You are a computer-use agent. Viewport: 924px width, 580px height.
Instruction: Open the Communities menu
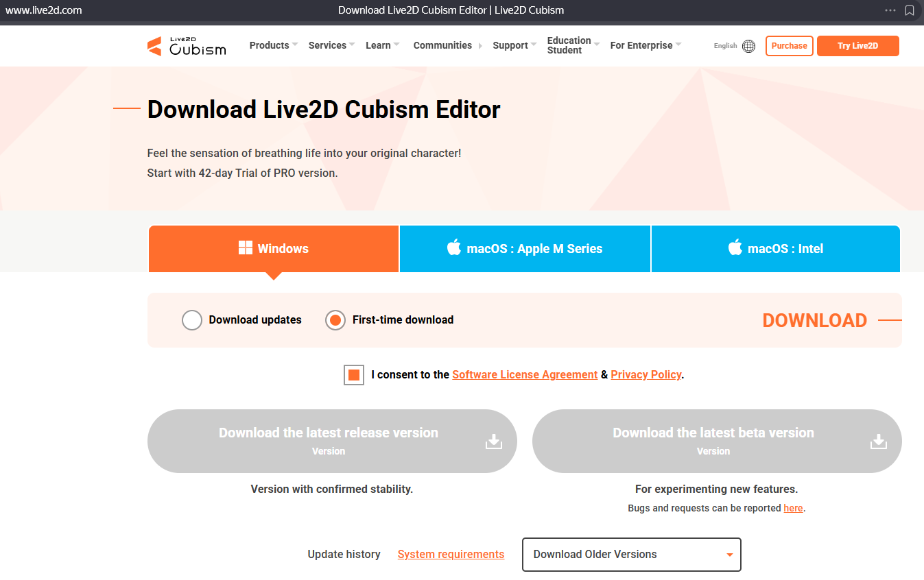click(448, 45)
